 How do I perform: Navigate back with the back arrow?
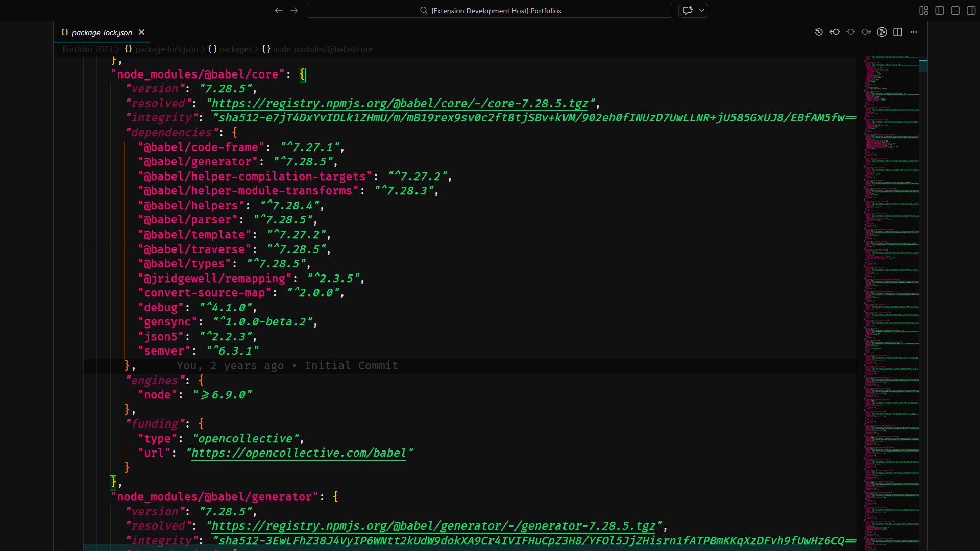click(278, 10)
